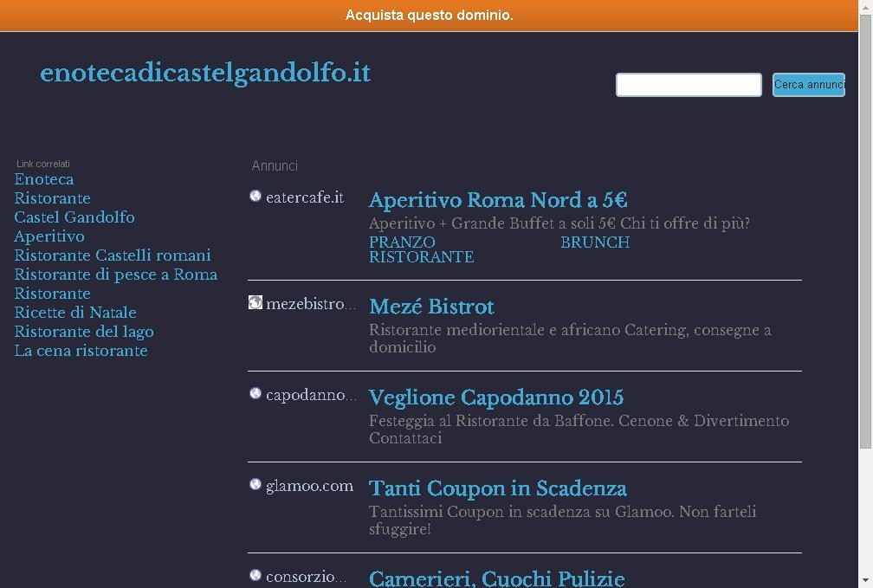The width and height of the screenshot is (873, 588).
Task: Open the enotecadicastelgandolfo.it site title
Action: coord(205,74)
